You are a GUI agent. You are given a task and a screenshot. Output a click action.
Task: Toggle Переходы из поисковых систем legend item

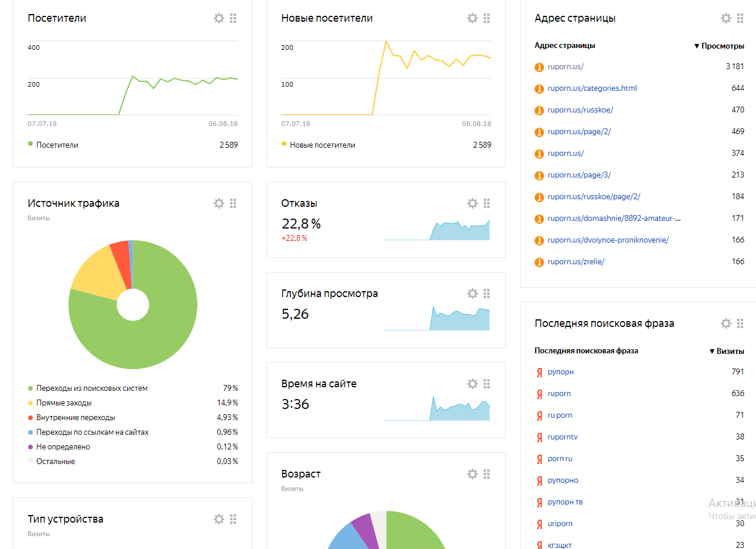click(88, 388)
